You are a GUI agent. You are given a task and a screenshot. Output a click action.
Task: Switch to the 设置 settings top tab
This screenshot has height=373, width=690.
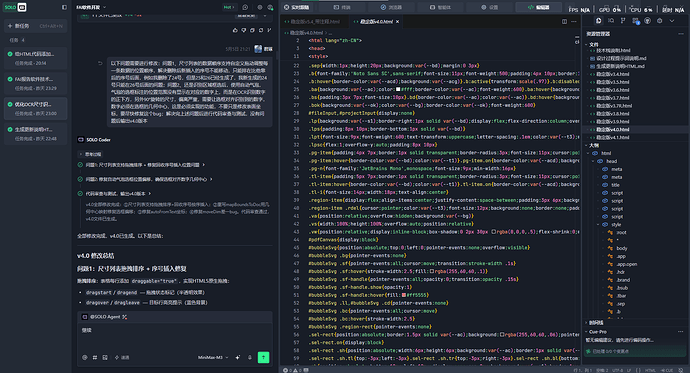point(489,7)
